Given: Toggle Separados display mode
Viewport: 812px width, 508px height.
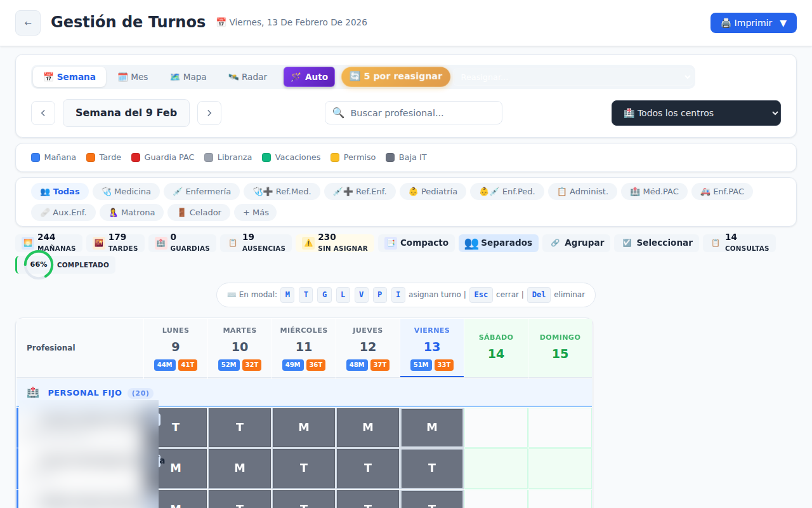Looking at the screenshot, I should (x=498, y=243).
